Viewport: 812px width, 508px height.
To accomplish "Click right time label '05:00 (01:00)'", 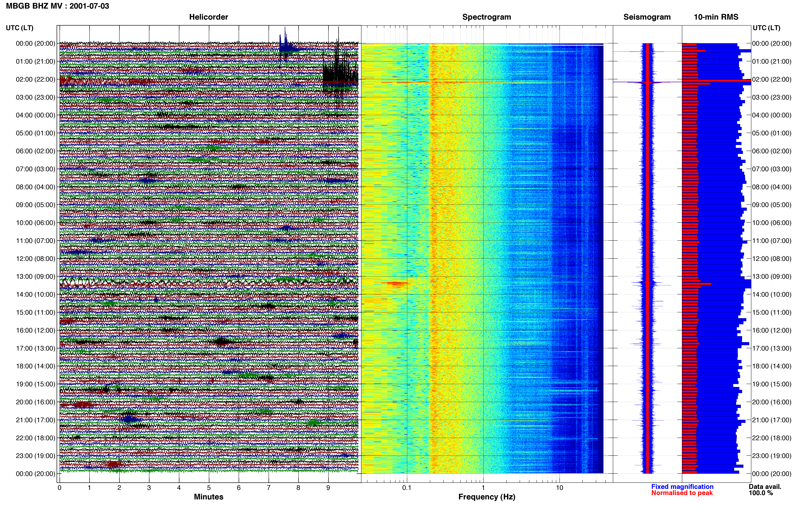I will (771, 133).
